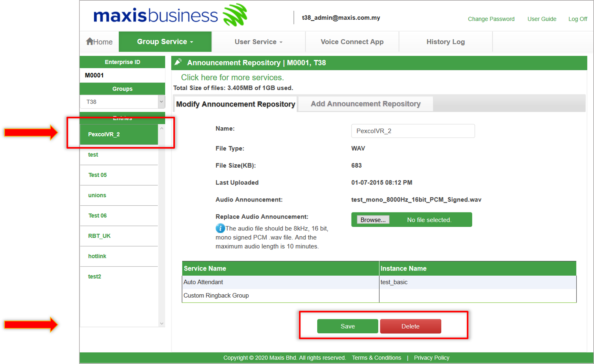Viewport: 594px width, 364px height.
Task: Click the megaphone Announcement Repository icon
Action: [x=179, y=63]
